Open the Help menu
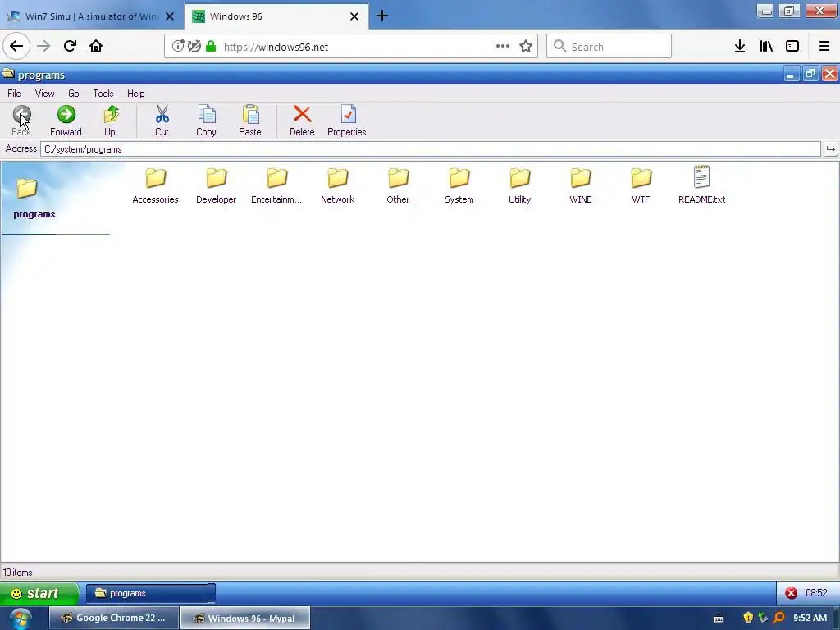The image size is (840, 630). tap(135, 94)
